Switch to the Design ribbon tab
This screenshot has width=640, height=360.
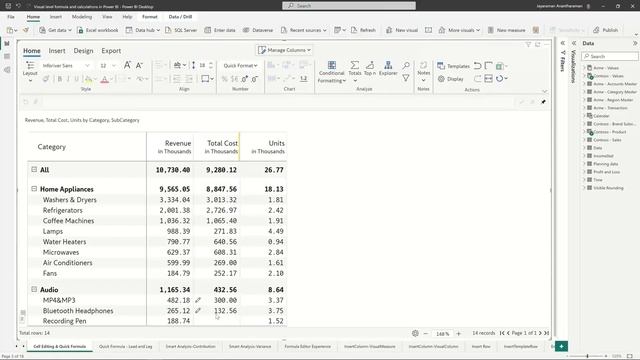point(83,51)
